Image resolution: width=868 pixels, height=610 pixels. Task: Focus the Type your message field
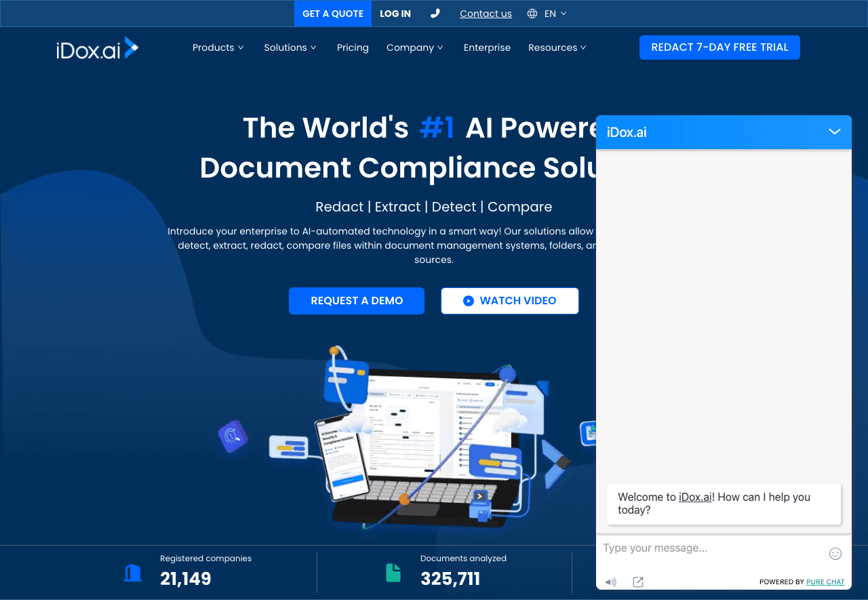[712, 548]
